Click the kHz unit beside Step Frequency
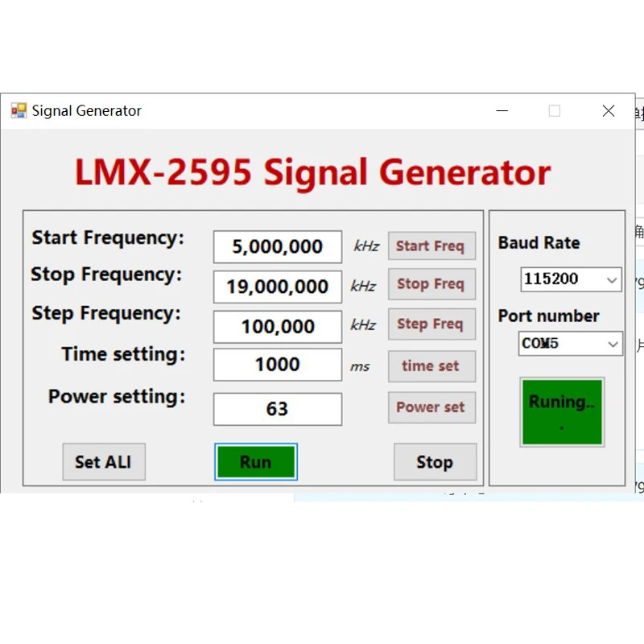 (363, 325)
